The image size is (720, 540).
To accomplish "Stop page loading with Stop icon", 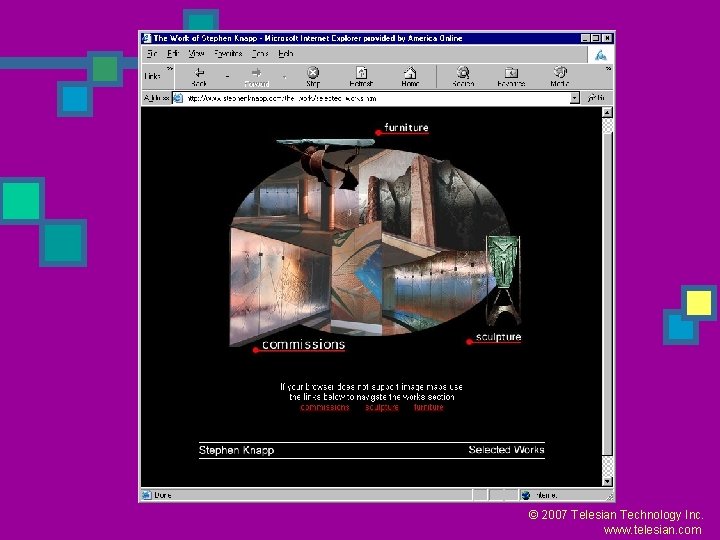I will 313,73.
